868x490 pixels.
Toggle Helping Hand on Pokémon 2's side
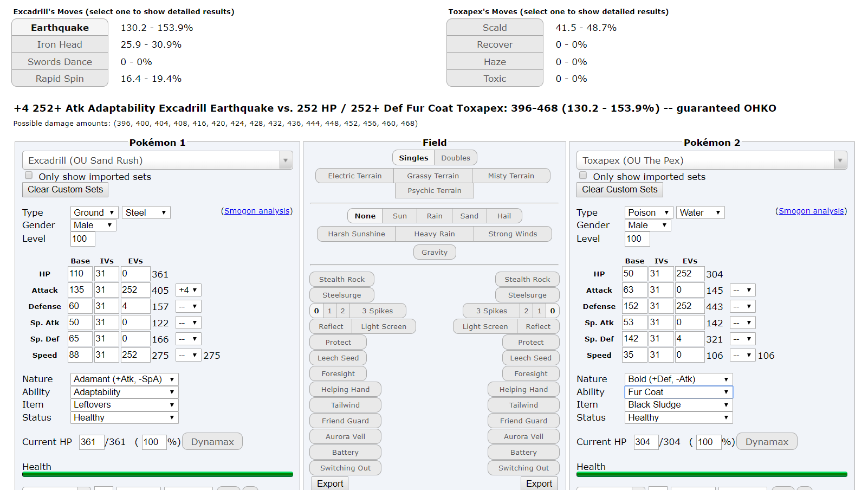(x=523, y=389)
